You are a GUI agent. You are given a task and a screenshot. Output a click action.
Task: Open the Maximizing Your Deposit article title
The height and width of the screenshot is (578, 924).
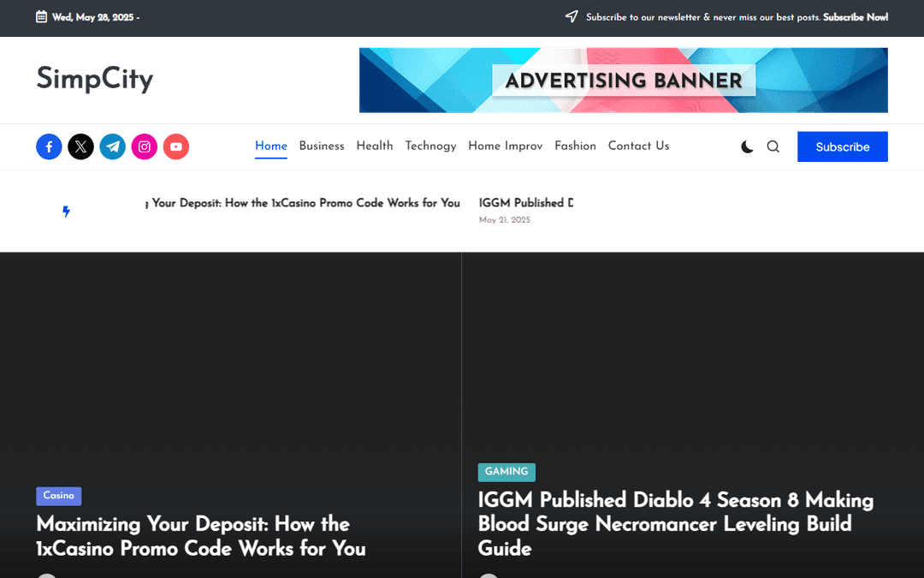pyautogui.click(x=201, y=536)
